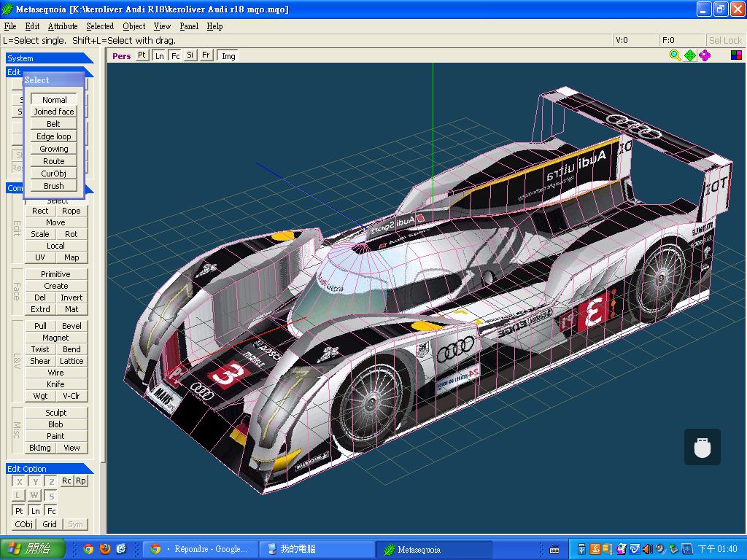Toggle Pt point display in viewport toolbar
This screenshot has height=560, width=747.
[x=142, y=55]
